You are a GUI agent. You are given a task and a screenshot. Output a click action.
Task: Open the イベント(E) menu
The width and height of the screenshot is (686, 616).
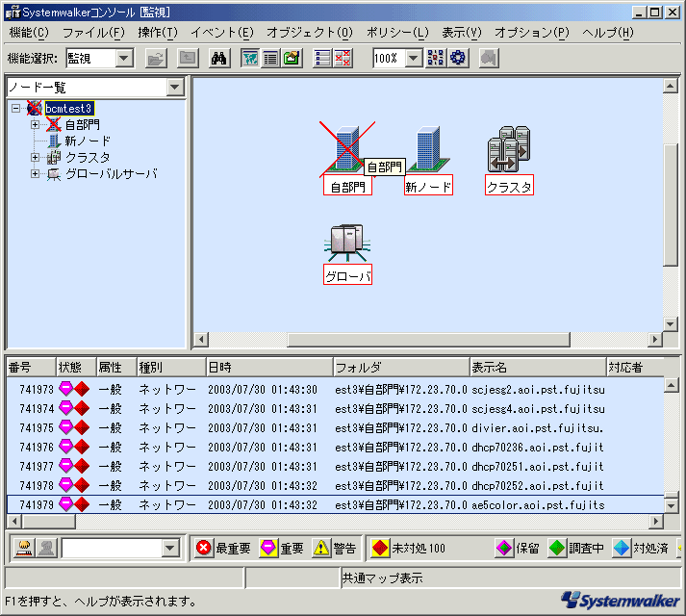[x=222, y=33]
